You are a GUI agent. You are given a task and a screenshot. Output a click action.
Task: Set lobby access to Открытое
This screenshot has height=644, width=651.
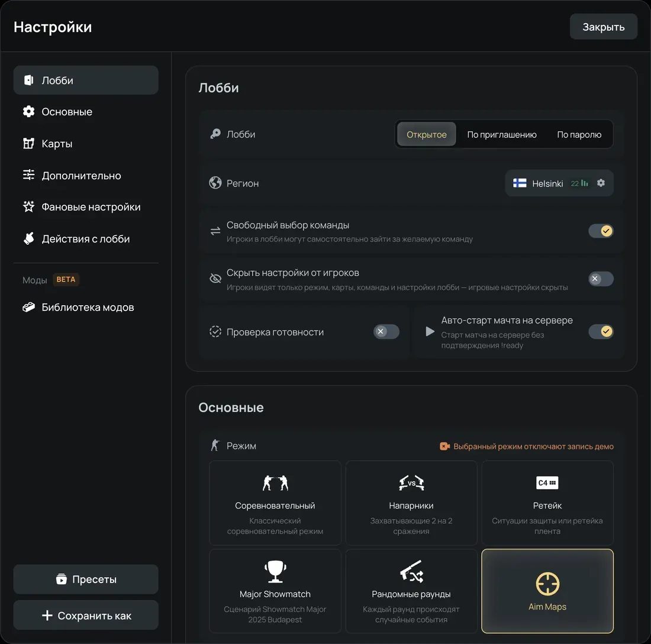426,134
